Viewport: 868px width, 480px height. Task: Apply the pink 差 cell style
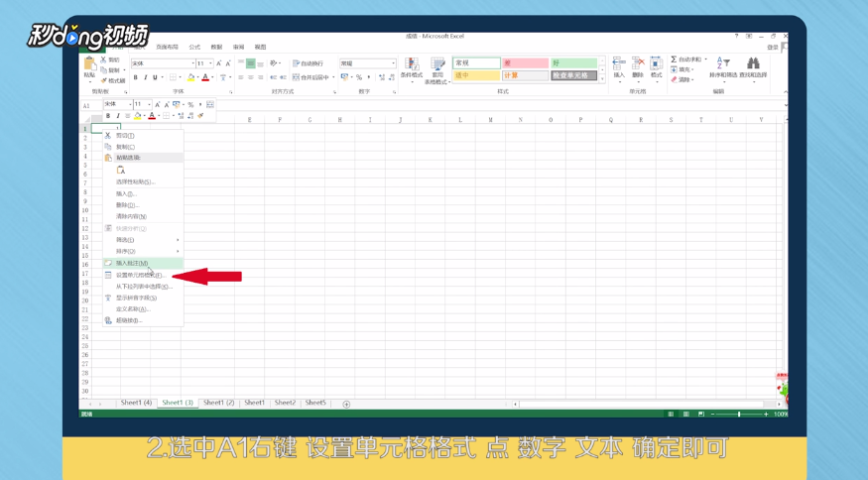point(525,63)
